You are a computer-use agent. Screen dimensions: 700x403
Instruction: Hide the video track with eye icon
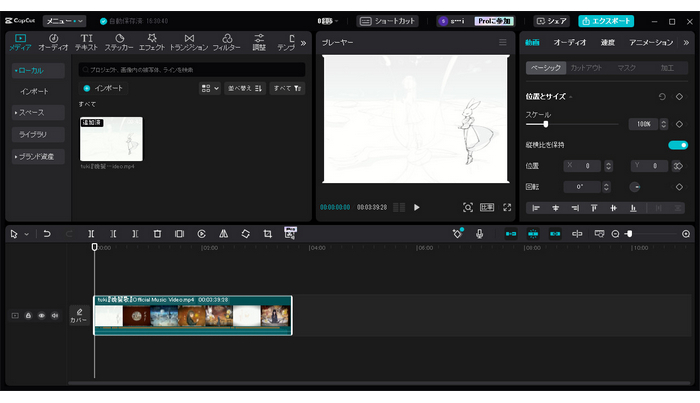click(x=42, y=316)
